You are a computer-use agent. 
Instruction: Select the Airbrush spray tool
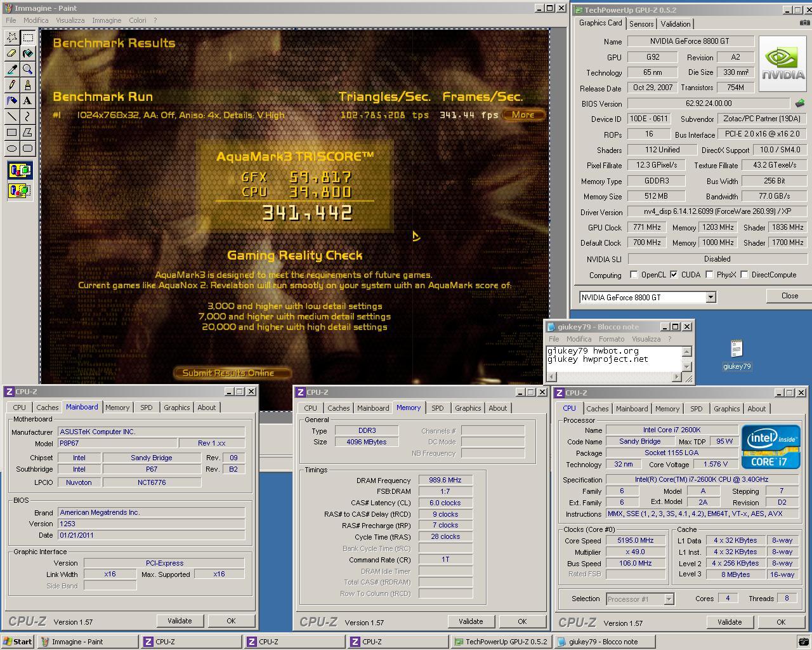[12, 101]
